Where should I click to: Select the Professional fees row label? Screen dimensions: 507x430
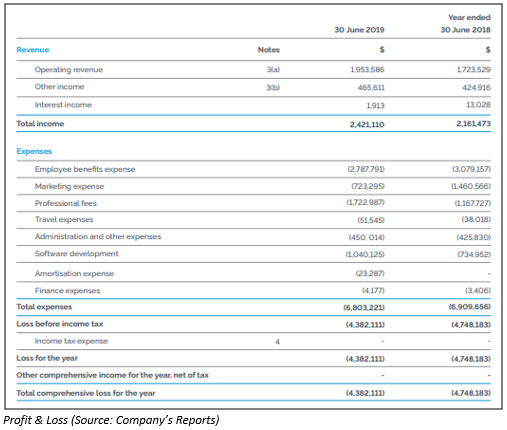tap(66, 203)
